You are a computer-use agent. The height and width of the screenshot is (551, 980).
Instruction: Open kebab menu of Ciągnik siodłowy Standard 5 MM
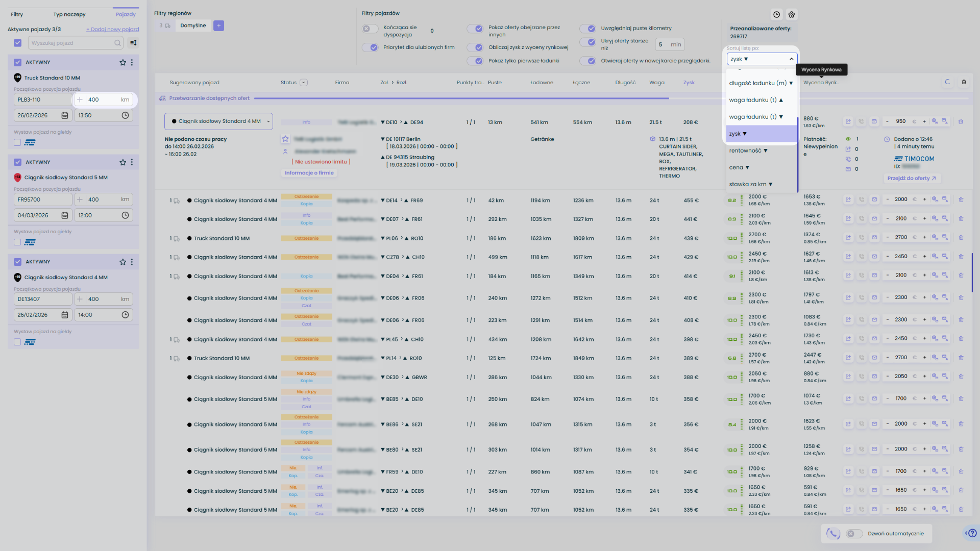coord(132,162)
